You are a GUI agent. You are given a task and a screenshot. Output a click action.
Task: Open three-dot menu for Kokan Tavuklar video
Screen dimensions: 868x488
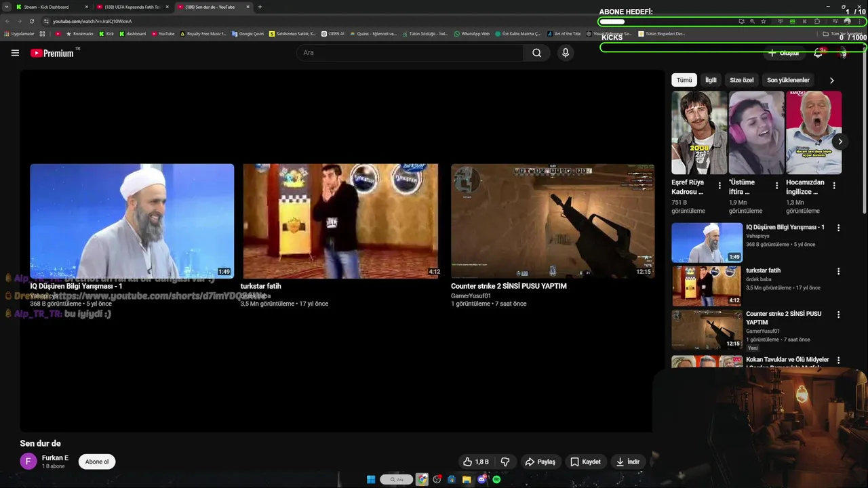point(838,361)
